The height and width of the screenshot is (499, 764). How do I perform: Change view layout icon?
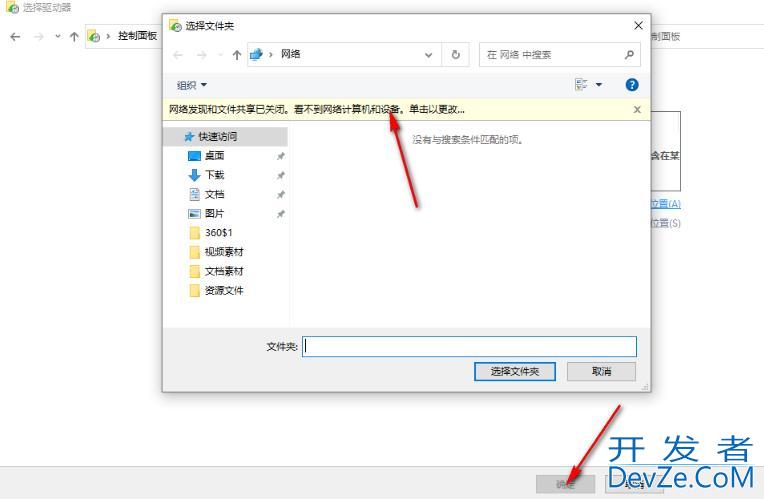tap(581, 85)
